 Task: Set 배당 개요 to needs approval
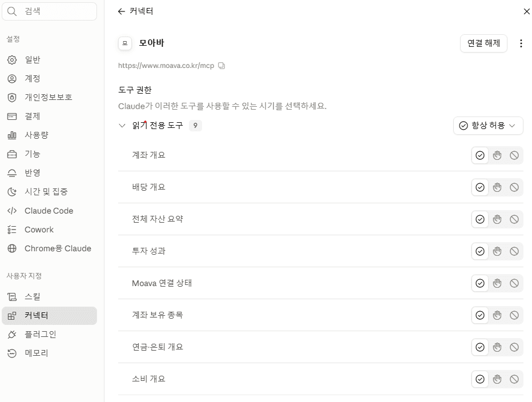point(497,187)
